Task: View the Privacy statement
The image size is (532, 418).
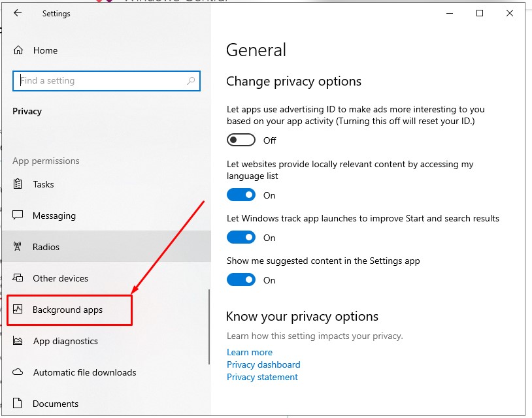Action: click(262, 377)
